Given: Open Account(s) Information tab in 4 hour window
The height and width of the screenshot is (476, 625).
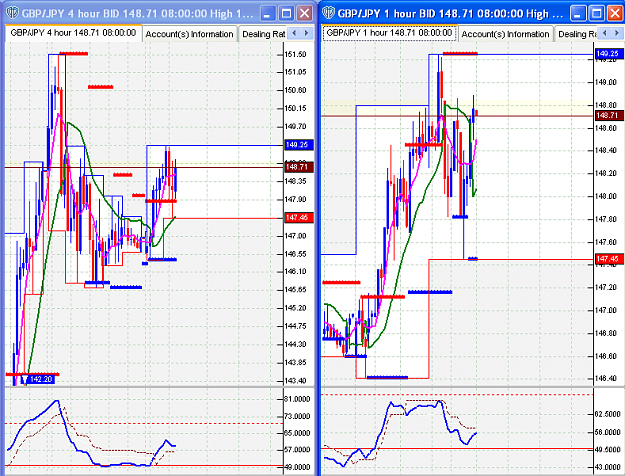Looking at the screenshot, I should click(x=189, y=34).
